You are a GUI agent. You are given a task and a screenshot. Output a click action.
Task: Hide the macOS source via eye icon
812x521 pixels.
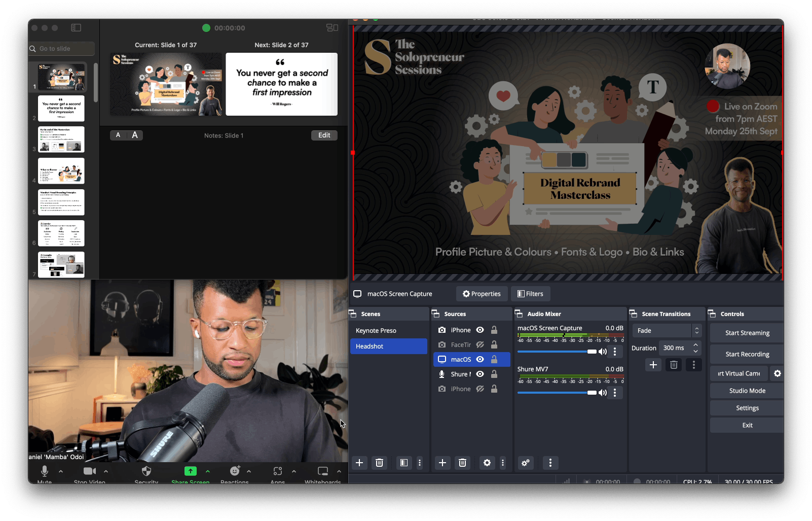(x=480, y=360)
